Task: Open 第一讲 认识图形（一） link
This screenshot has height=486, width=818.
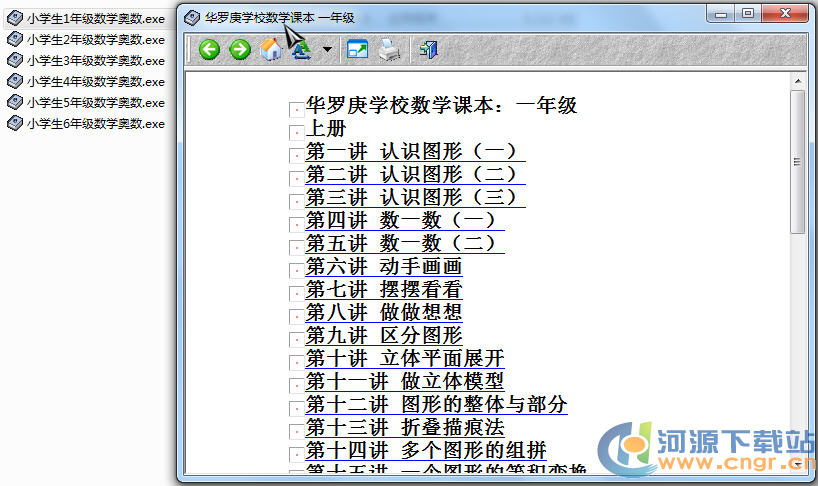Action: pos(415,151)
